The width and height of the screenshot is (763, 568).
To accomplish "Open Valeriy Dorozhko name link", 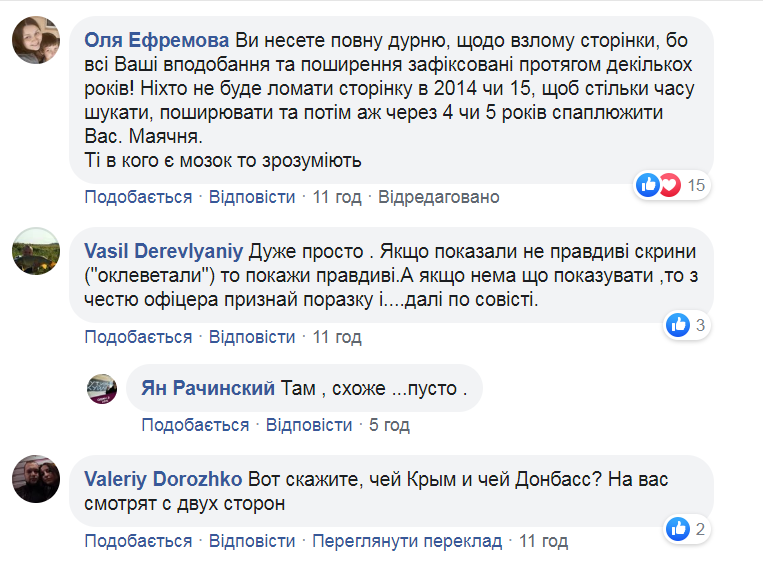I will tap(164, 478).
